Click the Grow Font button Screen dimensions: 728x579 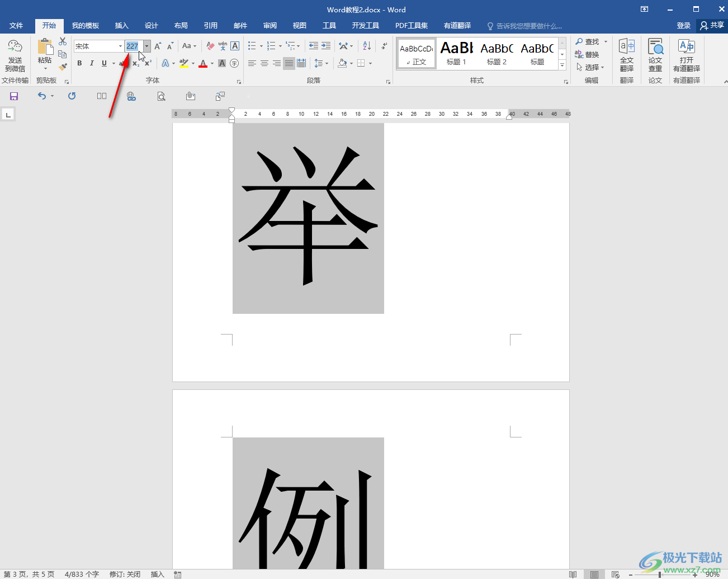click(158, 46)
